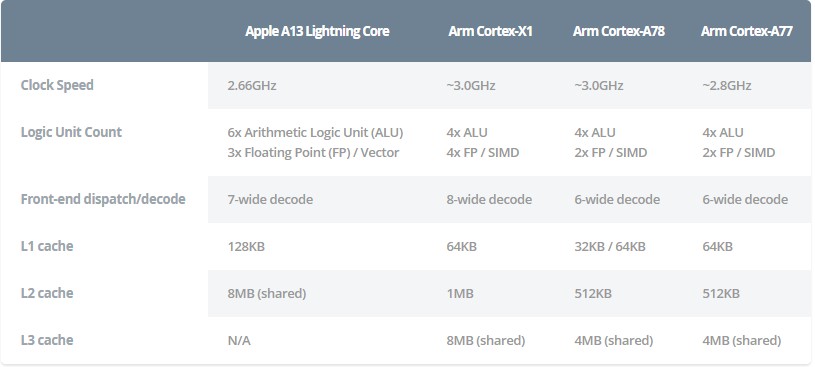Image resolution: width=815 pixels, height=367 pixels.
Task: Click the Apple A13 Lightning Core column header
Action: click(317, 31)
